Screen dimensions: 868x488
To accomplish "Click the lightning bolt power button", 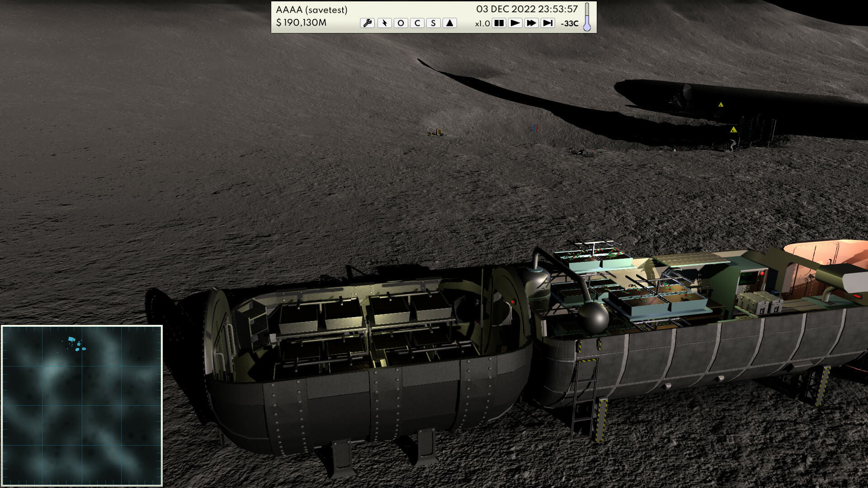I will [x=384, y=23].
